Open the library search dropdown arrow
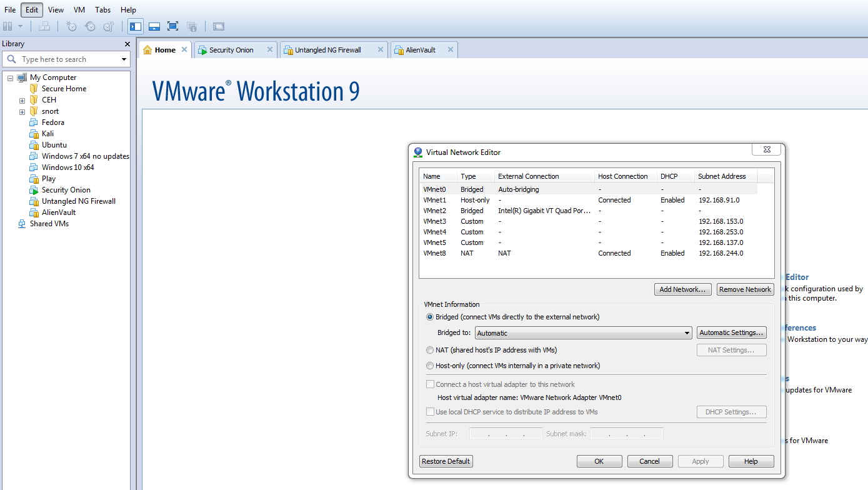 pos(124,59)
